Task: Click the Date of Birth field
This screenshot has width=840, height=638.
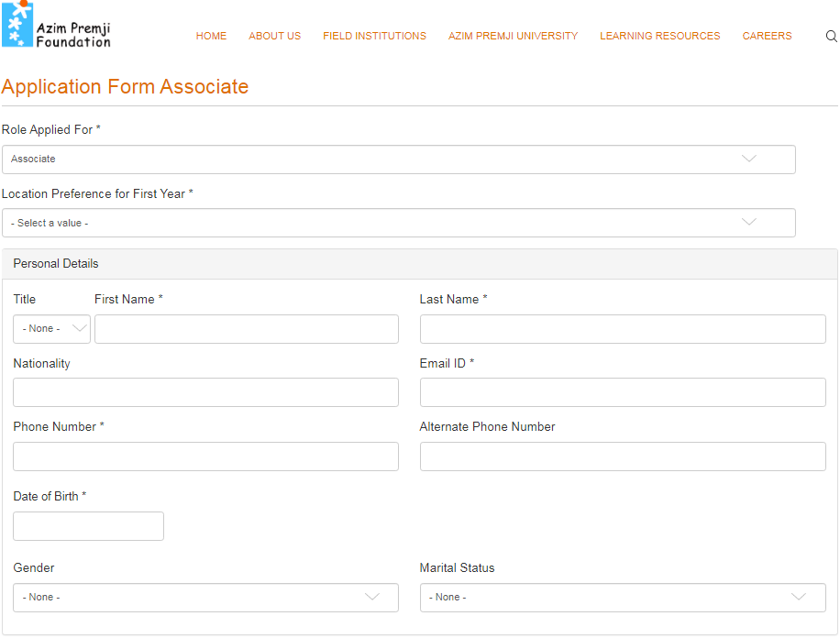Action: [88, 526]
